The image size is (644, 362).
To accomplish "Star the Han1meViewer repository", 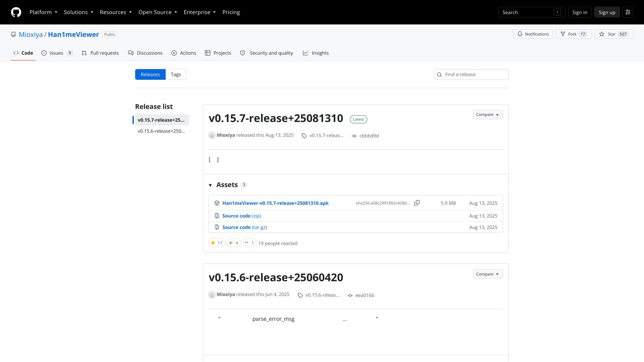I will (613, 34).
